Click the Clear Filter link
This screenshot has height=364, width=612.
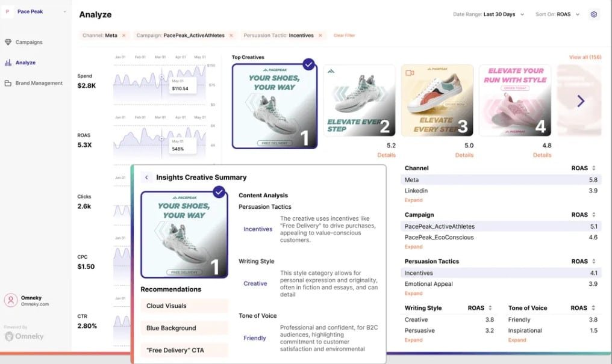click(x=344, y=35)
